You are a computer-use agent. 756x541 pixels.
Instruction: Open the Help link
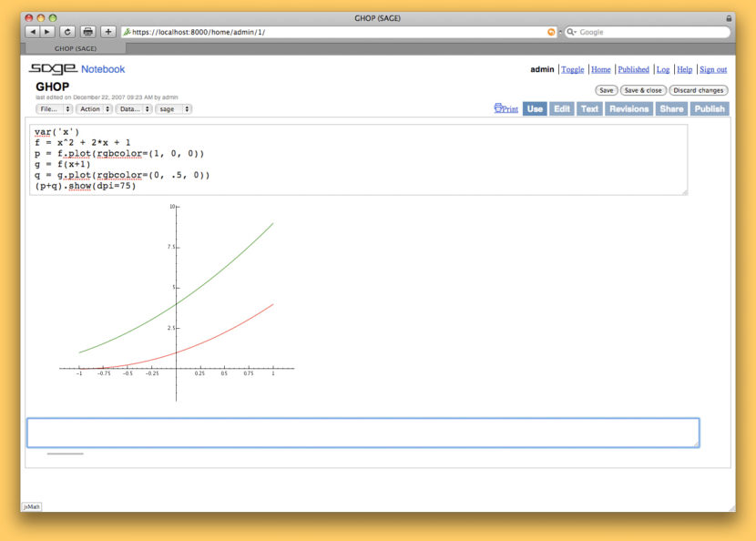point(684,69)
